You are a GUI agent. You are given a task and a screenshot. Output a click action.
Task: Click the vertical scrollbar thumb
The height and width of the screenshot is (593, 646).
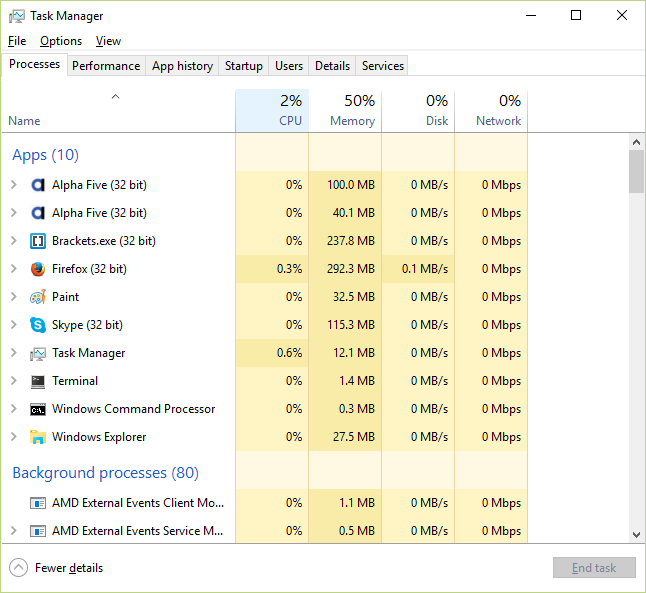pos(636,171)
